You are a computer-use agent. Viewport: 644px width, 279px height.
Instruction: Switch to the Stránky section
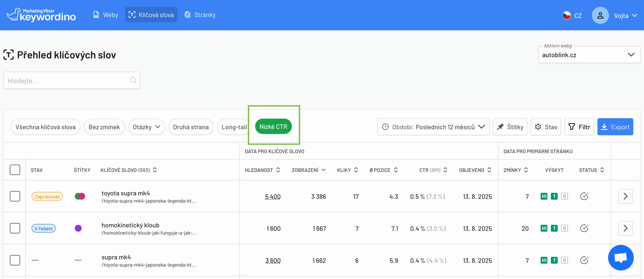(200, 15)
